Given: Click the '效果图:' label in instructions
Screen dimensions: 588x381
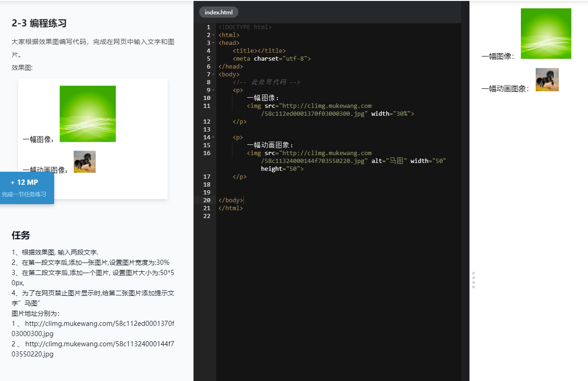Looking at the screenshot, I should pos(22,68).
